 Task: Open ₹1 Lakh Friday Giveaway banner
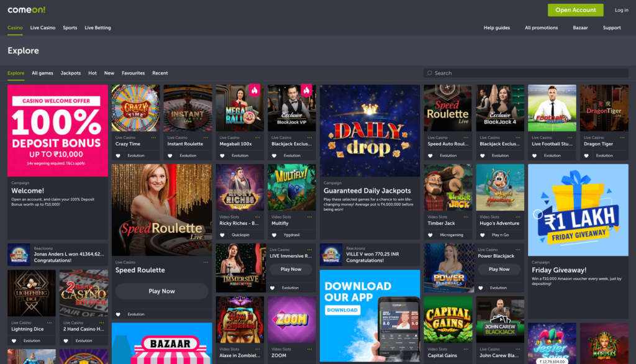tap(578, 210)
